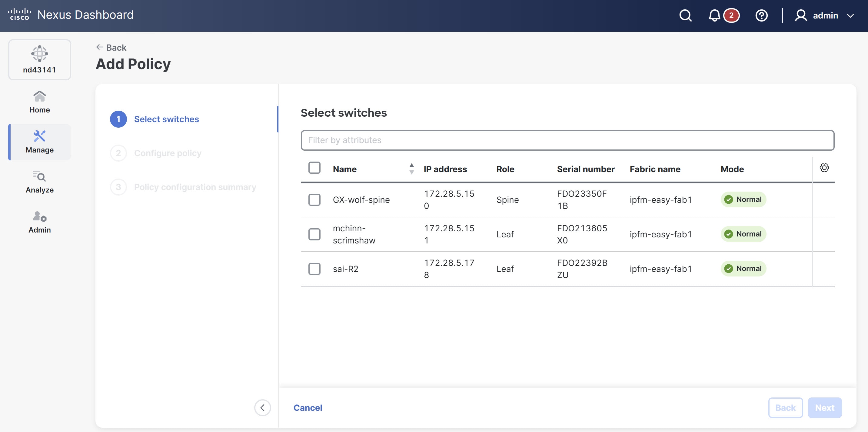Open the help question mark icon
This screenshot has width=868, height=432.
click(762, 15)
